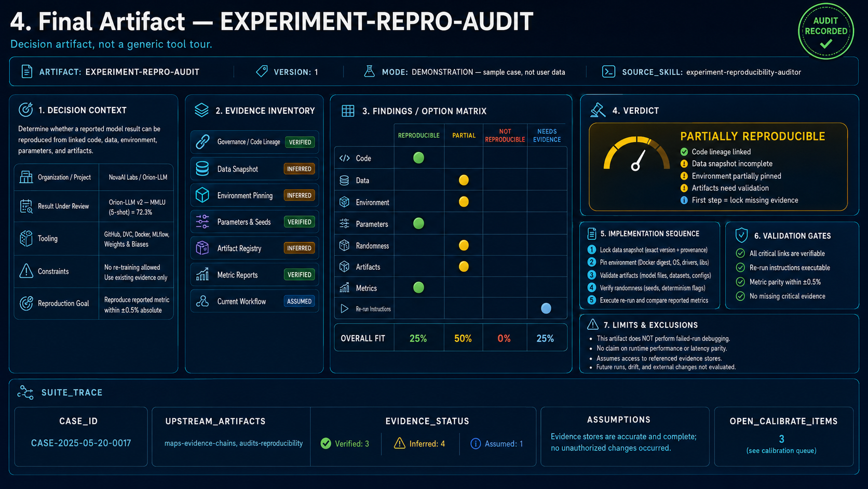The width and height of the screenshot is (868, 489).
Task: Select the PARTIAL column header
Action: click(x=464, y=136)
